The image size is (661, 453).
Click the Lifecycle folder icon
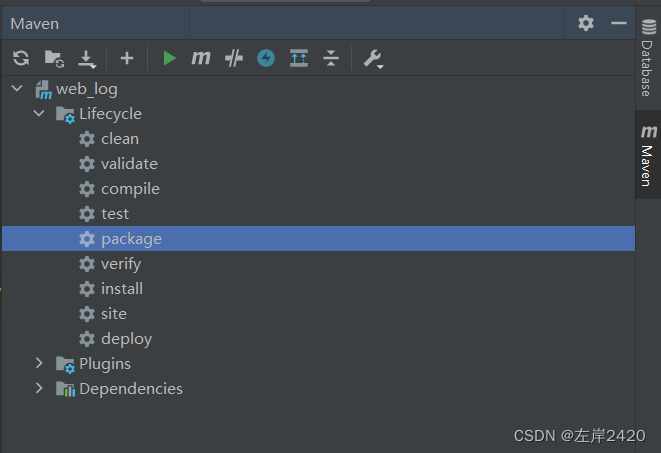click(x=65, y=115)
